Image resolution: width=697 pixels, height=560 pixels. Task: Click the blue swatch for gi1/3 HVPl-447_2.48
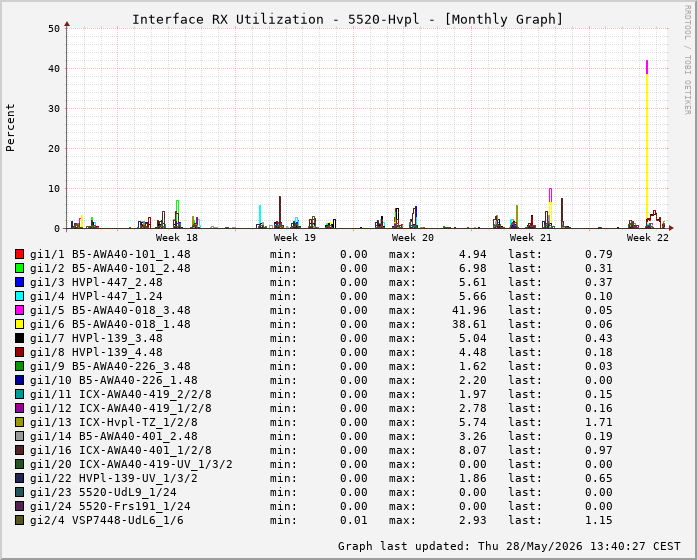click(19, 282)
